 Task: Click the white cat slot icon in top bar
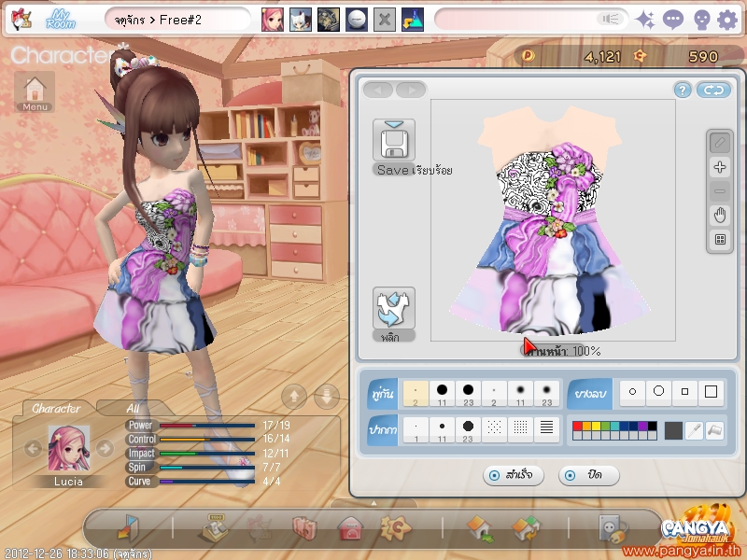point(301,20)
